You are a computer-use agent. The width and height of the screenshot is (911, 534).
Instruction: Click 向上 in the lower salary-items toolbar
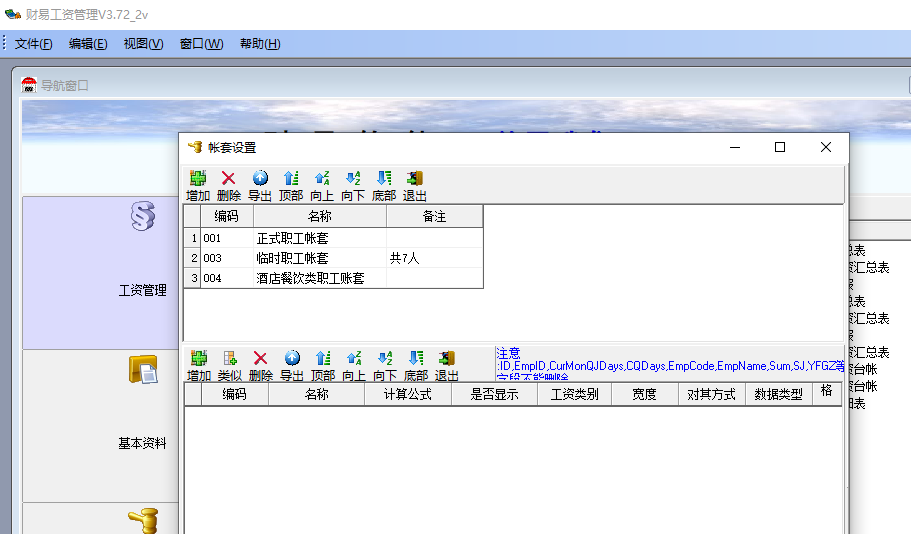pyautogui.click(x=354, y=366)
